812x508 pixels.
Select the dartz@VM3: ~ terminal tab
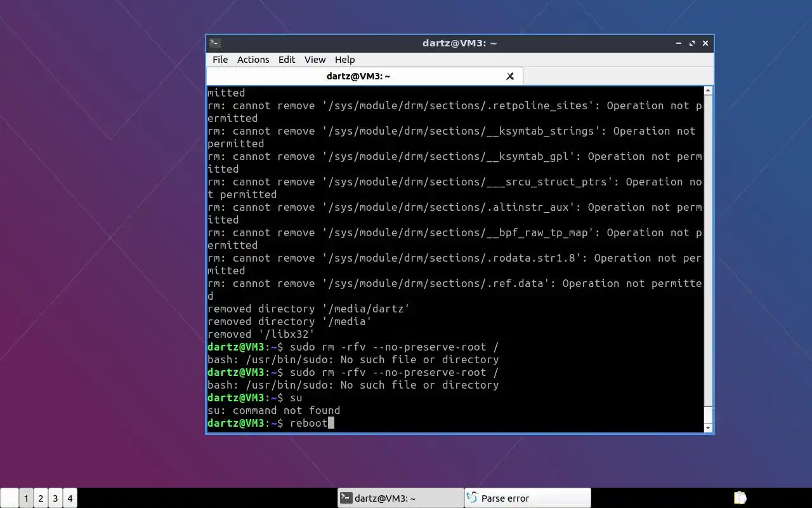[x=364, y=76]
